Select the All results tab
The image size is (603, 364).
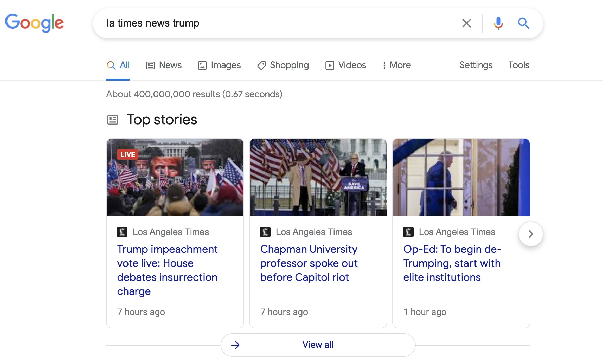[x=118, y=65]
